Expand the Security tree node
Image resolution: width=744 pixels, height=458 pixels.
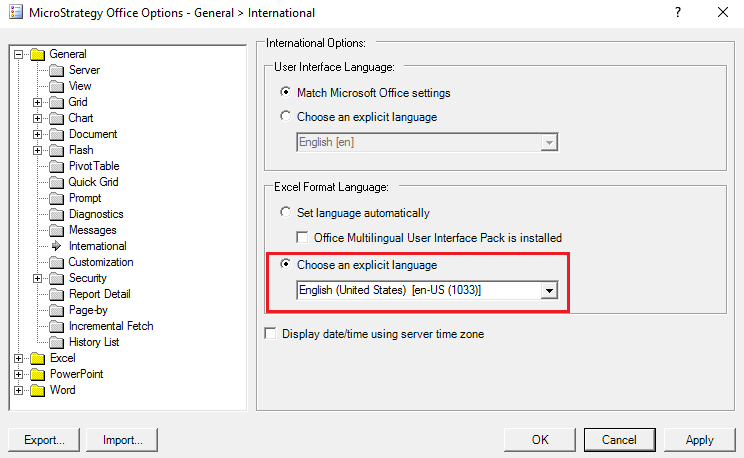click(x=37, y=279)
